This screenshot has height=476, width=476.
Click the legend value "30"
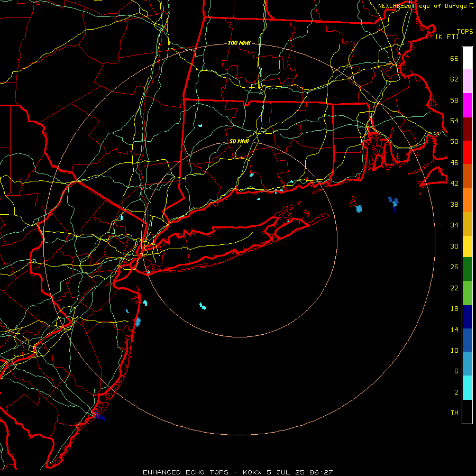click(454, 246)
